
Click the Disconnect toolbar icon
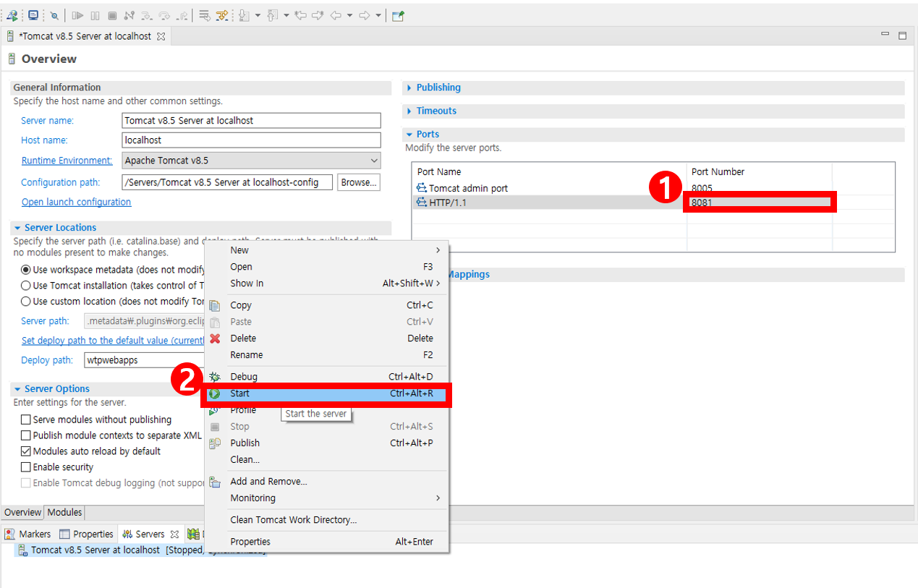129,15
